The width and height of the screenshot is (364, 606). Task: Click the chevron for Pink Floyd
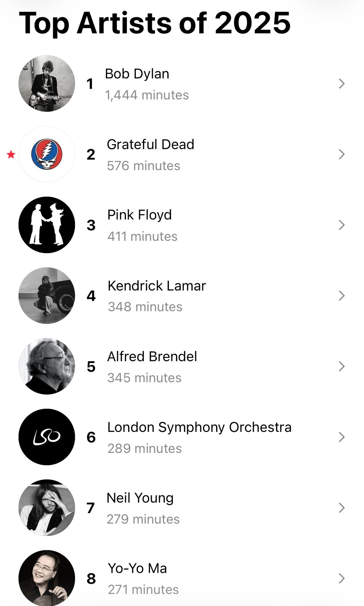tap(341, 225)
